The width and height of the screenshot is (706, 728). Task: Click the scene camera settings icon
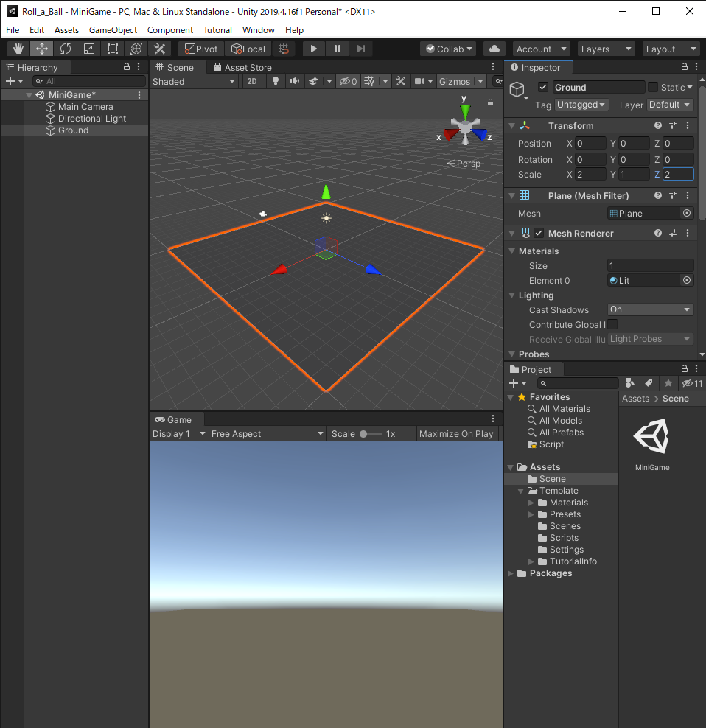click(419, 81)
